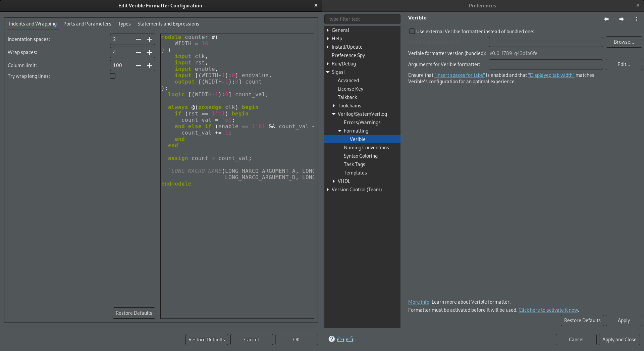Open Syntax Coloring page
This screenshot has height=351, width=644.
point(361,156)
